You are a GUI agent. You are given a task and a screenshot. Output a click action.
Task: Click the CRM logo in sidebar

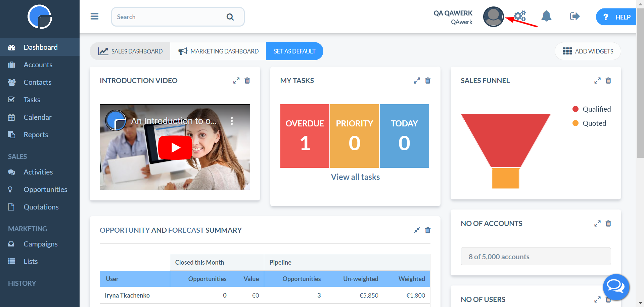[x=40, y=17]
